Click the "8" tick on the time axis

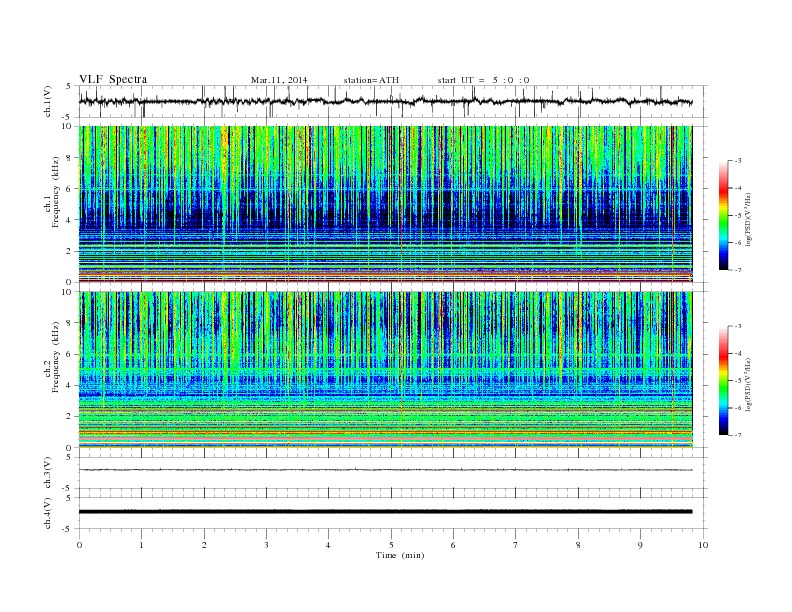pos(578,545)
